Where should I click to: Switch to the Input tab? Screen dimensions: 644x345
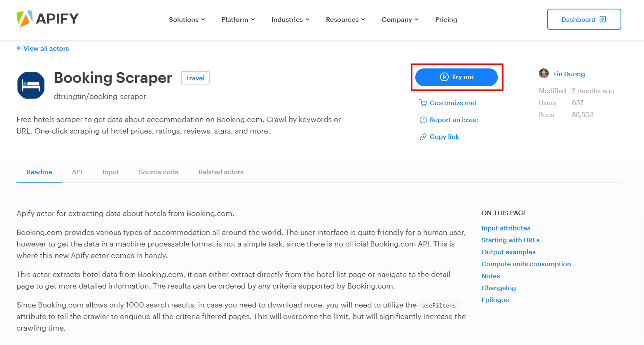(x=110, y=172)
